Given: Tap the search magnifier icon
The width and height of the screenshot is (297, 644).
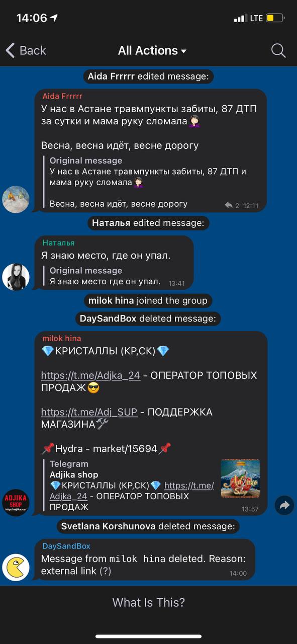Looking at the screenshot, I should click(278, 50).
